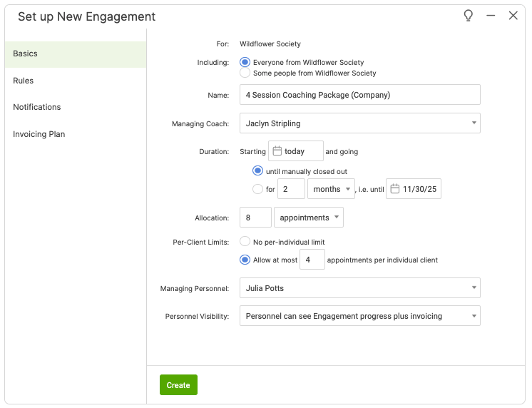This screenshot has width=532, height=408.
Task: Select No per-individual limit option
Action: [245, 242]
